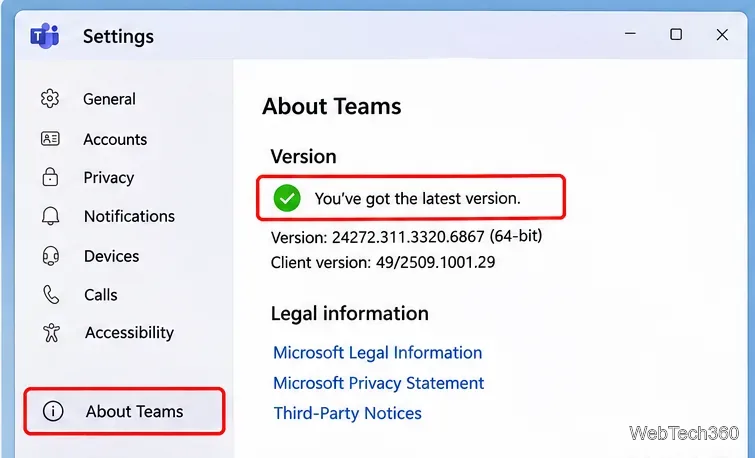
Task: Select About Teams in the sidebar
Action: (124, 411)
